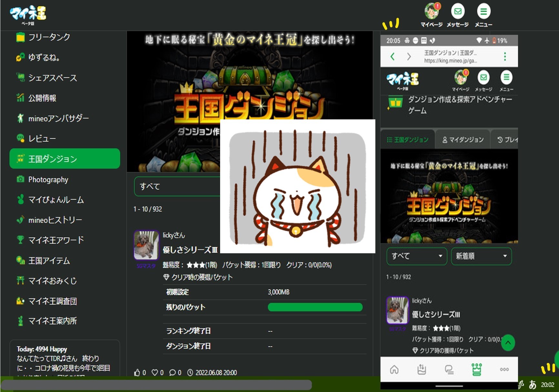Click the comment bubble icon under the dungeon
The height and width of the screenshot is (392, 559).
173,373
